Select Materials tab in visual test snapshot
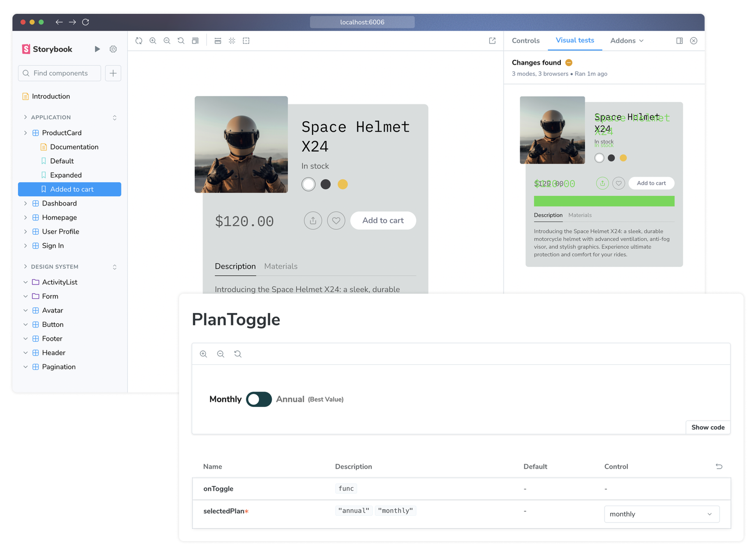 click(x=580, y=215)
